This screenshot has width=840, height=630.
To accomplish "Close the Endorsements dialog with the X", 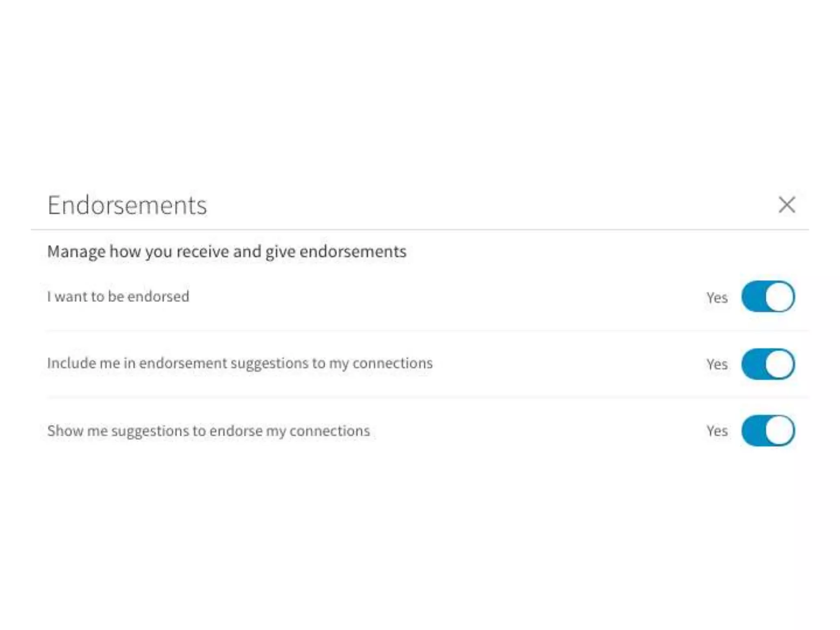I will coord(786,205).
